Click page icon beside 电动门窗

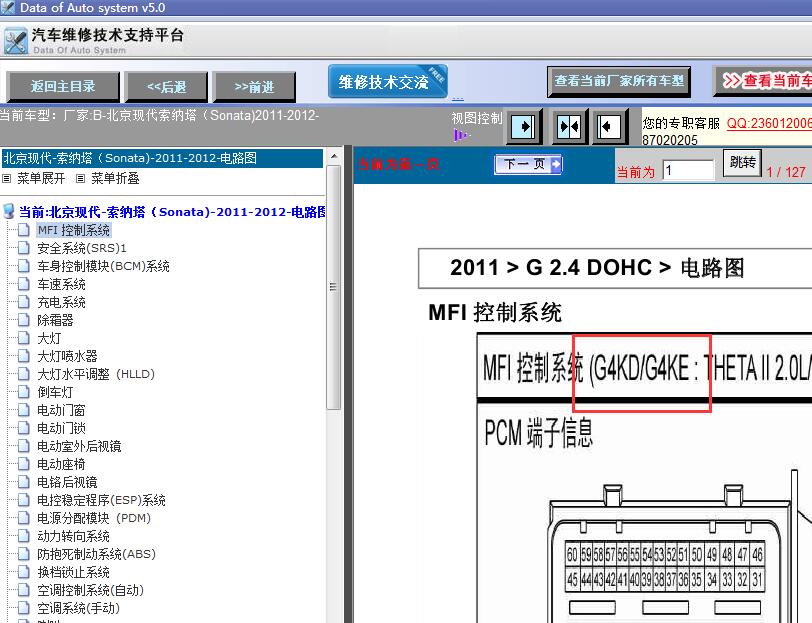click(x=23, y=410)
